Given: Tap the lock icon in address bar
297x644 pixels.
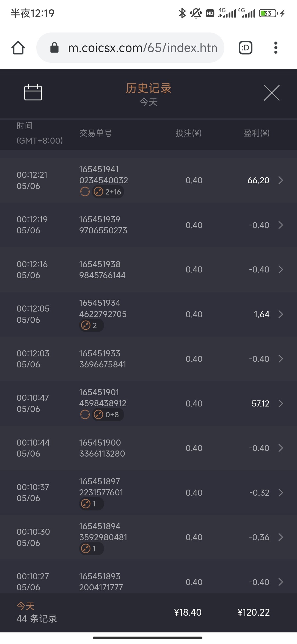Looking at the screenshot, I should click(x=54, y=48).
